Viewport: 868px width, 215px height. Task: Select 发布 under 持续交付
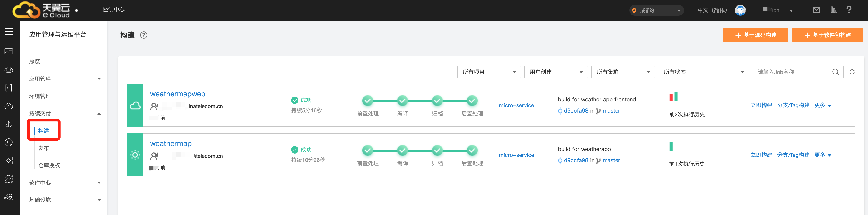(43, 148)
